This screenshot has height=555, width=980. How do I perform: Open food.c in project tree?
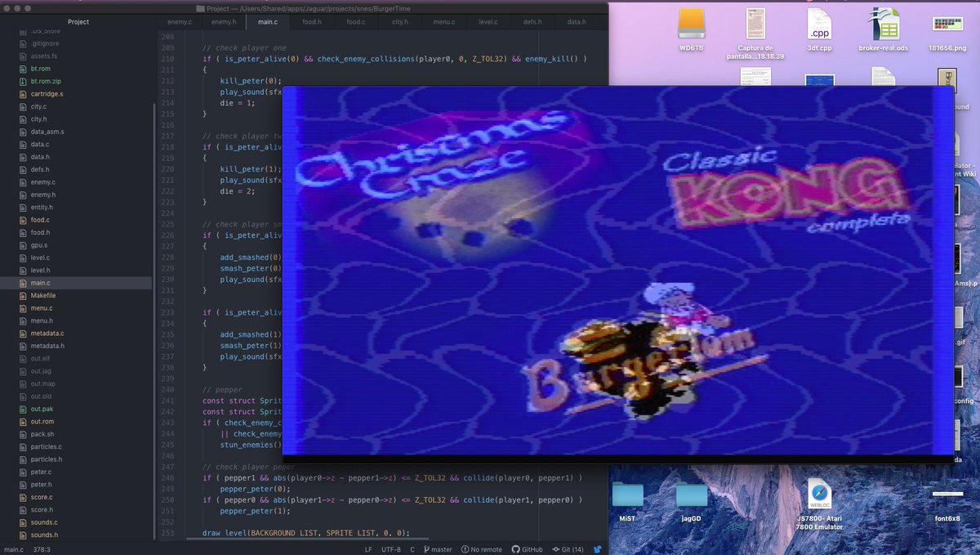click(x=40, y=220)
